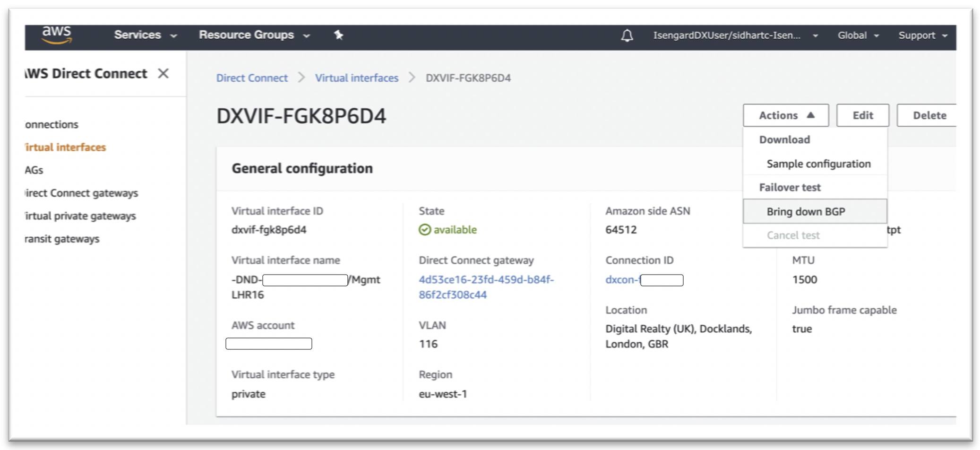980x450 pixels.
Task: Close the AWS Direct Connect sidebar
Action: tap(163, 73)
